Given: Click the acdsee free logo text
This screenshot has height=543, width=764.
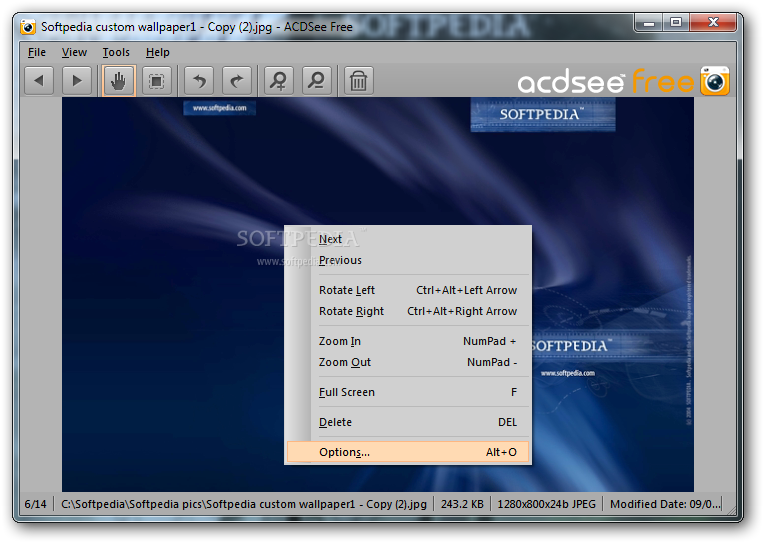Looking at the screenshot, I should tap(605, 82).
